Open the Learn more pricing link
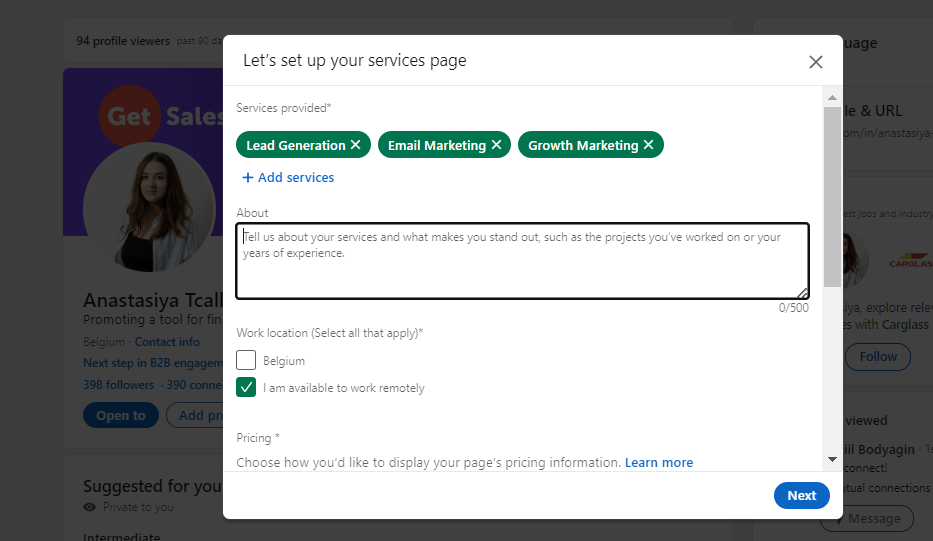Screen dimensions: 933x541 coord(658,462)
